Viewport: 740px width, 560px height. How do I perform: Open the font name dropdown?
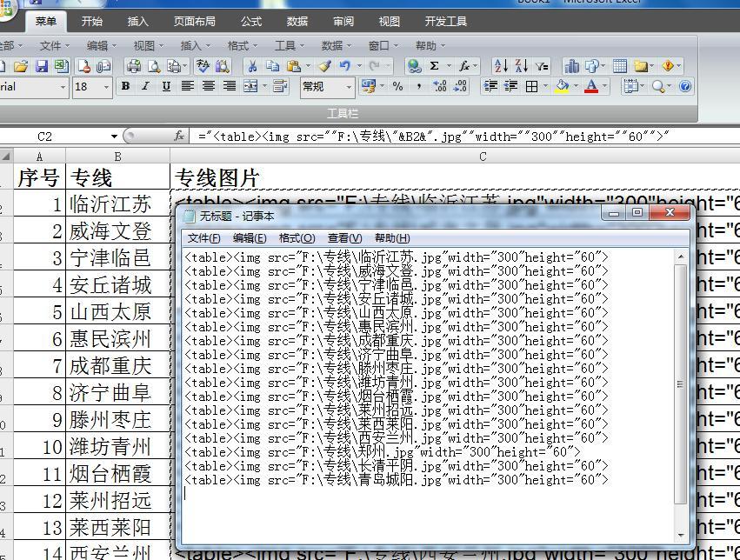63,87
